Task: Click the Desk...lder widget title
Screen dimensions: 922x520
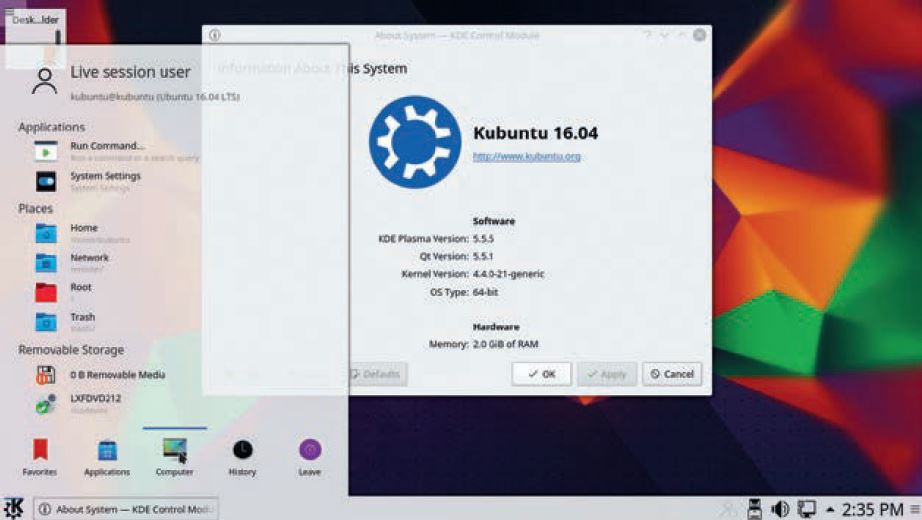Action: coord(35,19)
